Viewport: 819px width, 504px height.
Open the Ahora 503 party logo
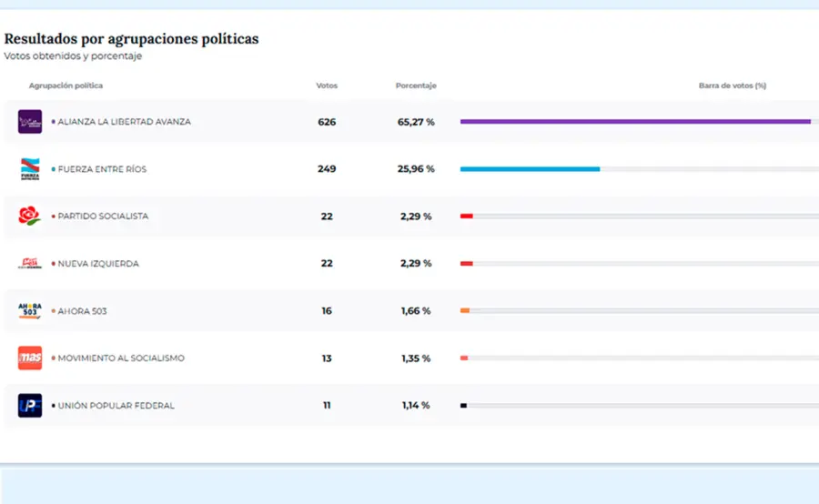(30, 311)
